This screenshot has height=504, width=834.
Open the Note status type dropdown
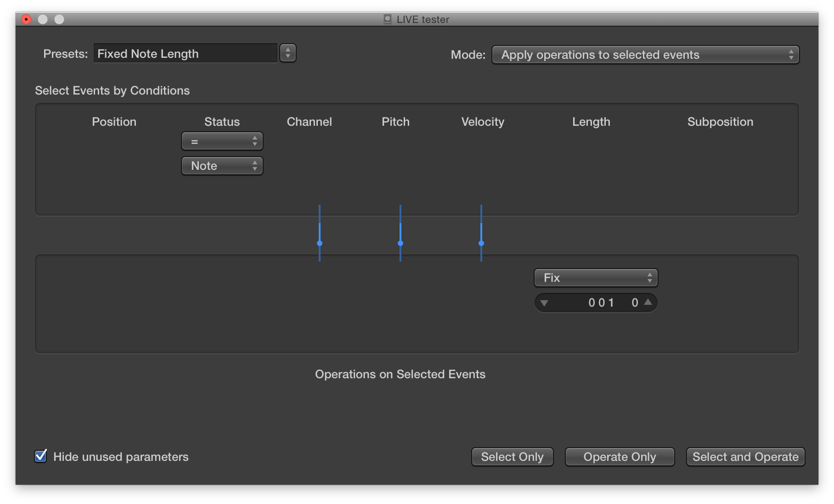222,166
